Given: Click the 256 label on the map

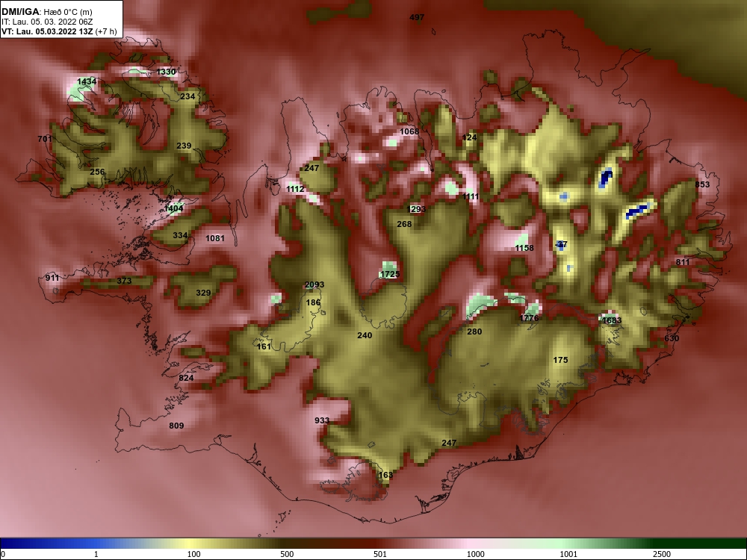Looking at the screenshot, I should 97,172.
